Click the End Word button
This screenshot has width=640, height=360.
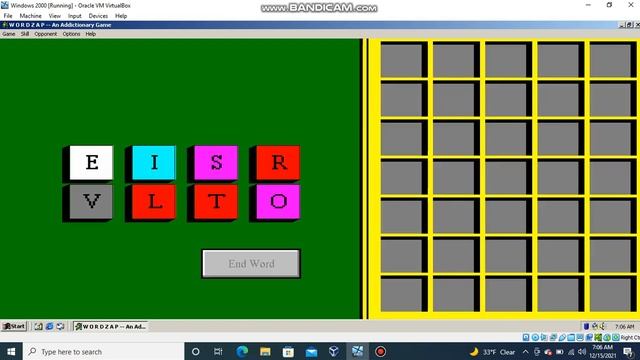251,264
